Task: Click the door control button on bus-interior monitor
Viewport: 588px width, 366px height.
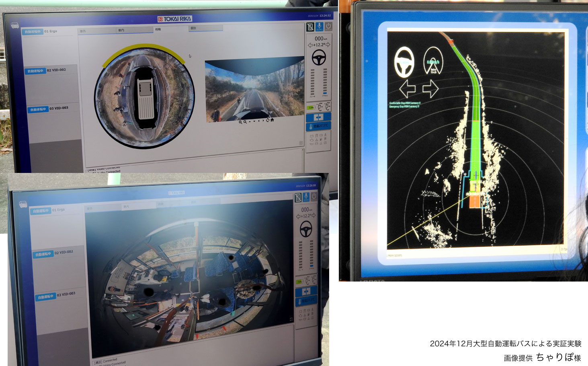Action: (306, 291)
